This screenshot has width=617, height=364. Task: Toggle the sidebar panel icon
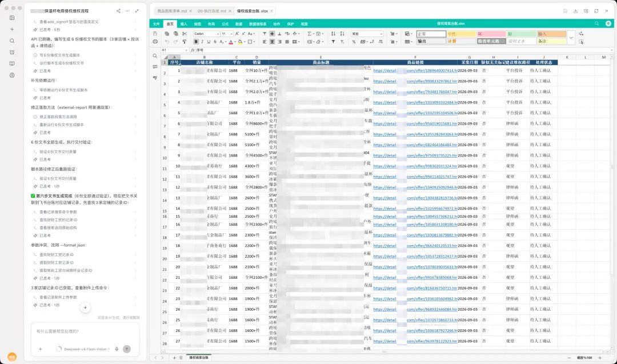(x=12, y=18)
